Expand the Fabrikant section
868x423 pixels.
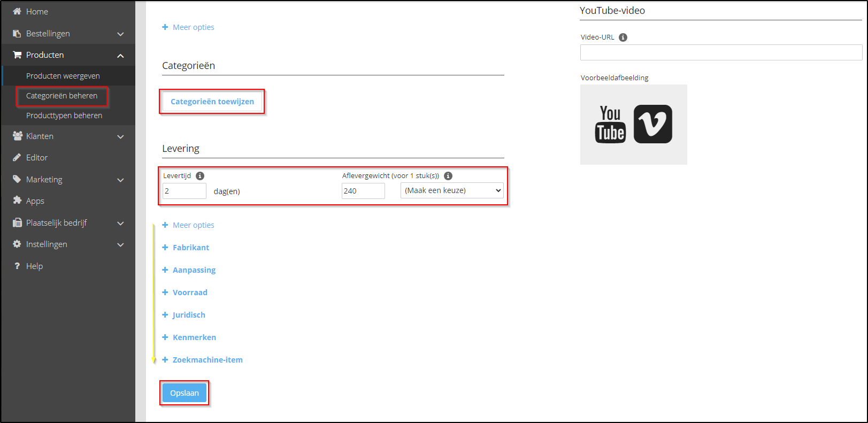(190, 248)
